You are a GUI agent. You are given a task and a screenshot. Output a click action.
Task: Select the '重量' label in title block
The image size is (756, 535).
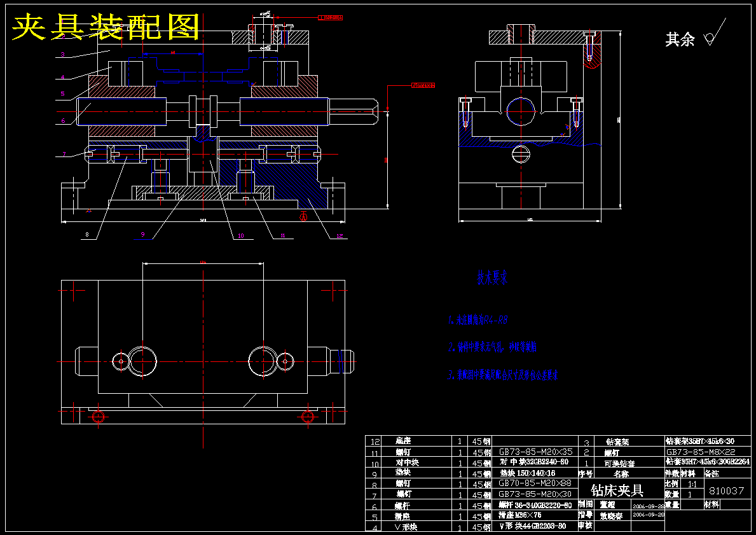pos(672,504)
